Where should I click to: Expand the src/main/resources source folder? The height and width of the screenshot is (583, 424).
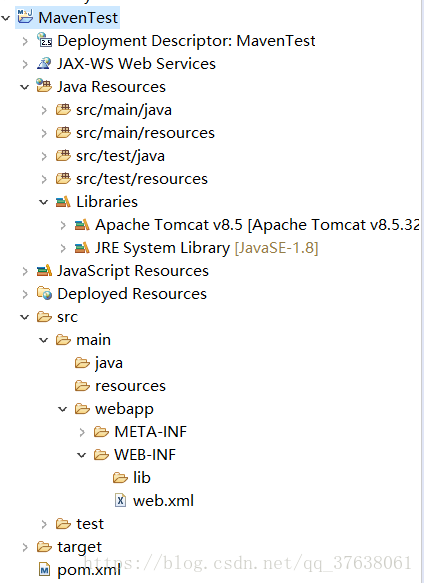pos(44,133)
